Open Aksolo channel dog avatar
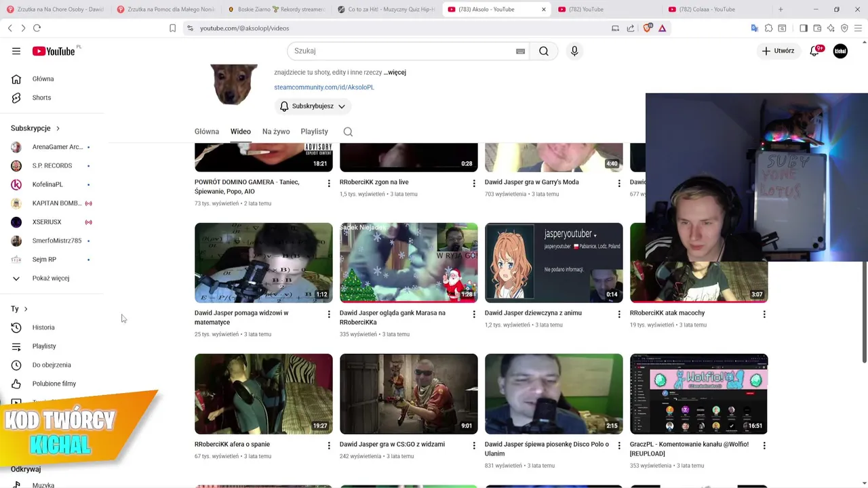The height and width of the screenshot is (488, 868). [x=234, y=84]
